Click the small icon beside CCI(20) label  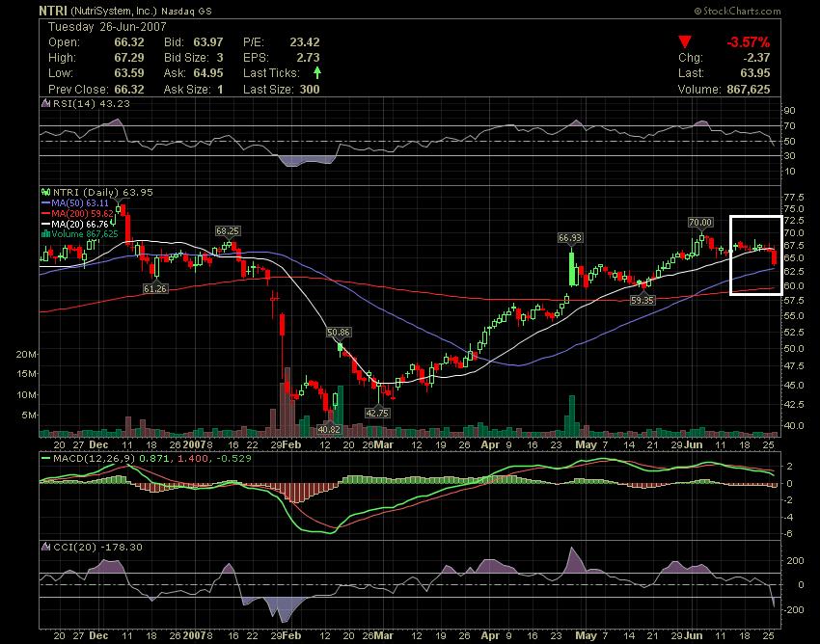tap(46, 547)
